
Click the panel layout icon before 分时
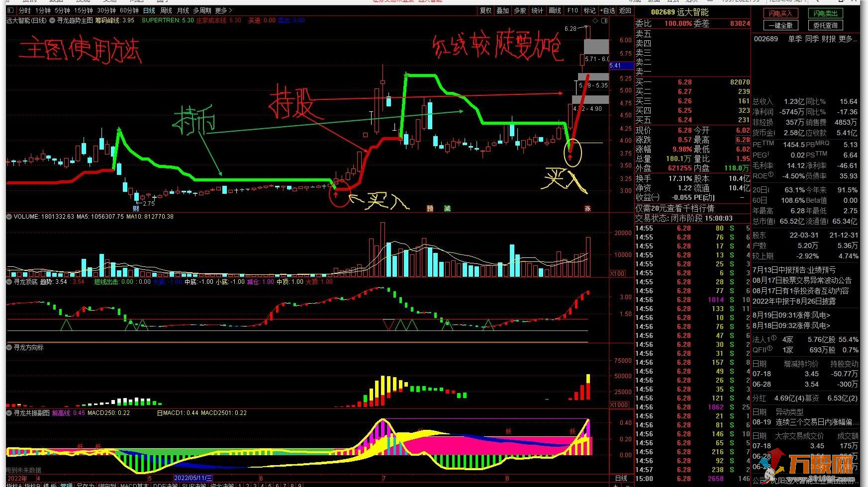coord(10,10)
